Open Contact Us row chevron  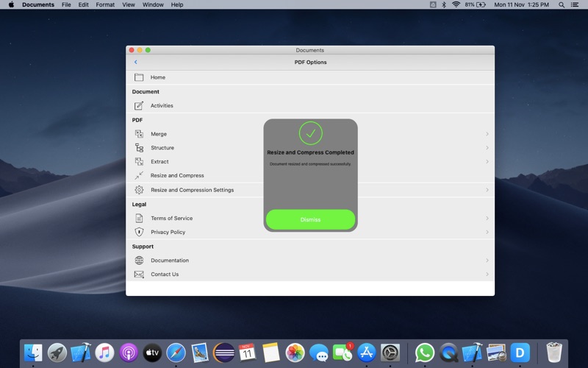[487, 274]
